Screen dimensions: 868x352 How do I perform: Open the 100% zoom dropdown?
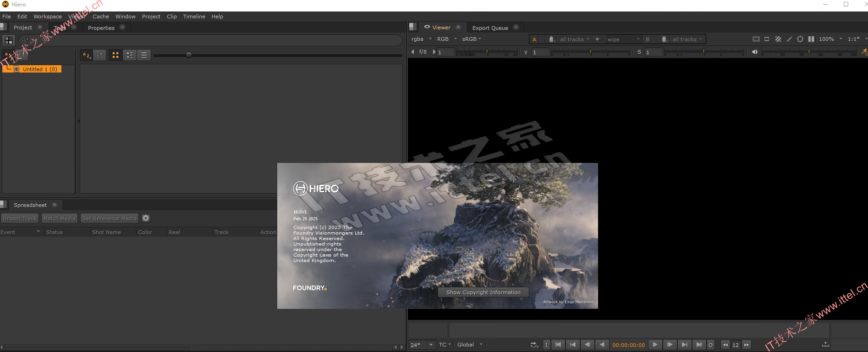[830, 39]
